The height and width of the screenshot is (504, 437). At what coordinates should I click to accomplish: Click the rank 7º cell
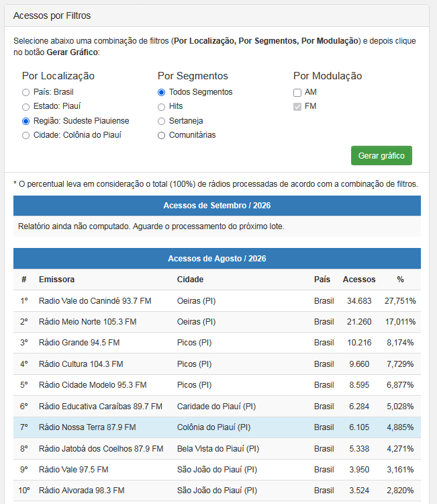tap(24, 427)
